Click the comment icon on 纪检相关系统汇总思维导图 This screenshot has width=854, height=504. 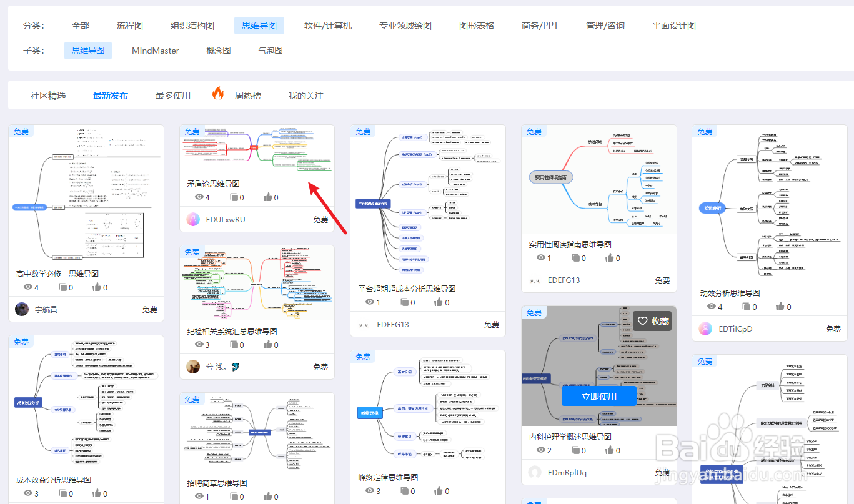click(x=235, y=344)
